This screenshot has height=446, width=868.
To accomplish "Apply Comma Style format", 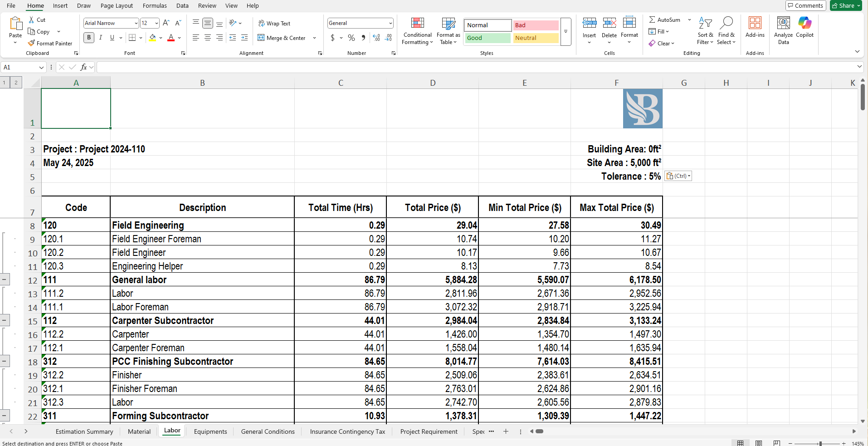I will click(363, 38).
